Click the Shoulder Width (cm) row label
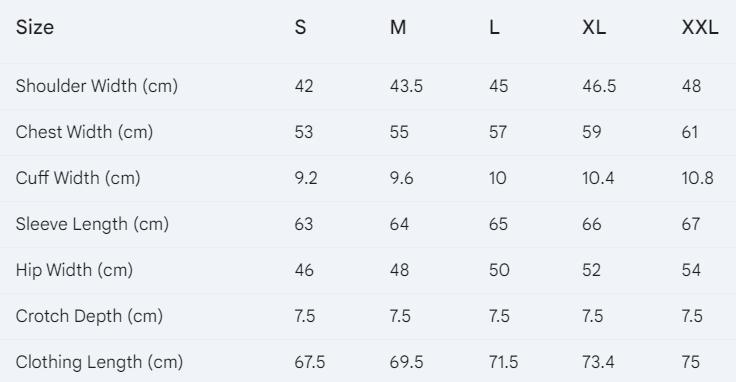The width and height of the screenshot is (736, 382). [97, 86]
